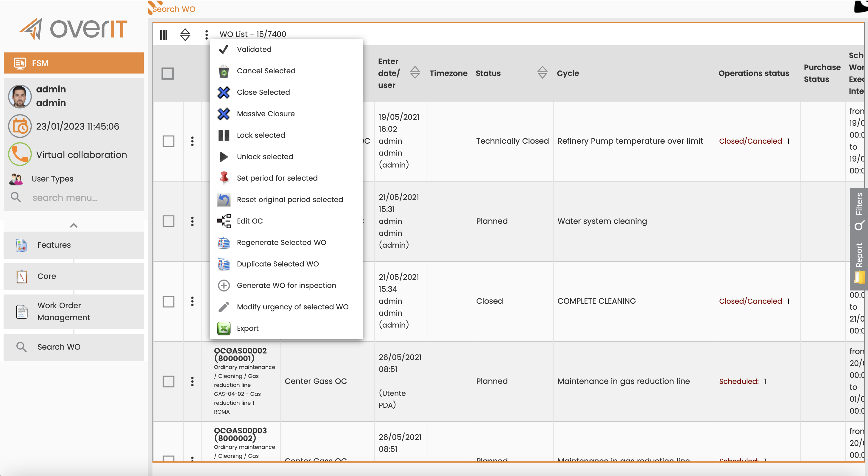Click the Operations status column header
Image resolution: width=868 pixels, height=476 pixels.
click(754, 73)
